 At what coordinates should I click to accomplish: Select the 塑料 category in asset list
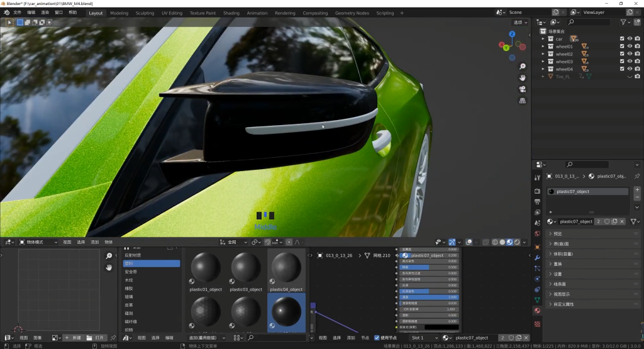coord(152,263)
